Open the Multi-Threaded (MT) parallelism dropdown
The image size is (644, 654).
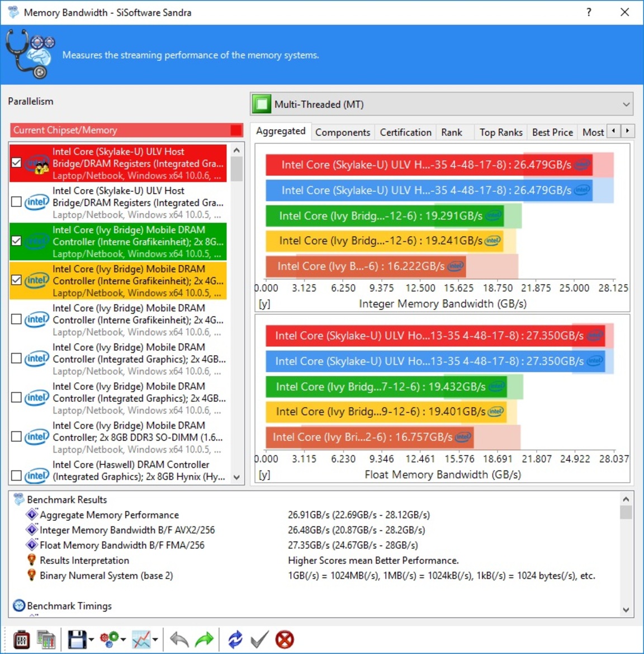(x=442, y=104)
